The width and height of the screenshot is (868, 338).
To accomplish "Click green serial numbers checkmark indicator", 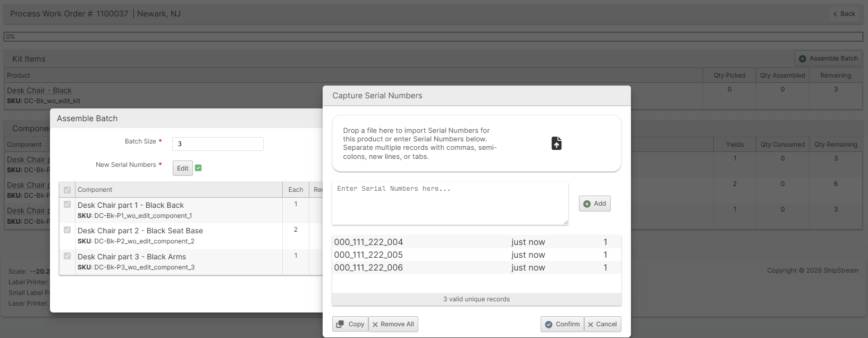I will pos(198,168).
